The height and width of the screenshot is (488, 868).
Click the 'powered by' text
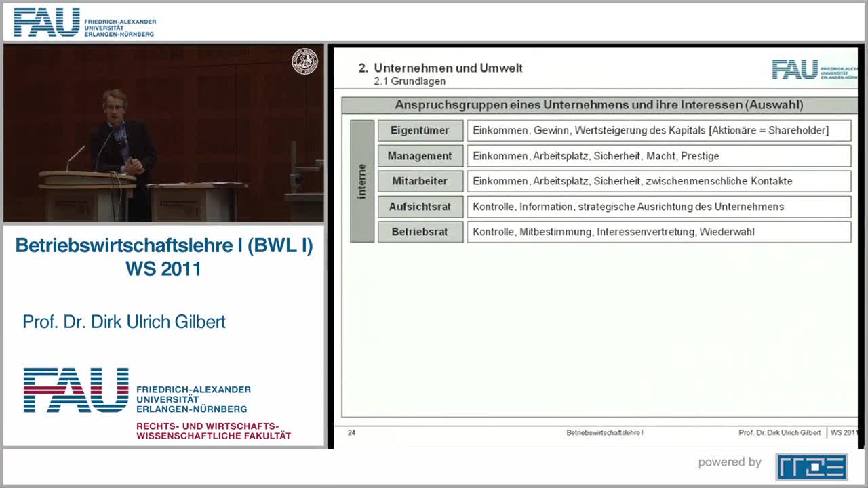(730, 462)
